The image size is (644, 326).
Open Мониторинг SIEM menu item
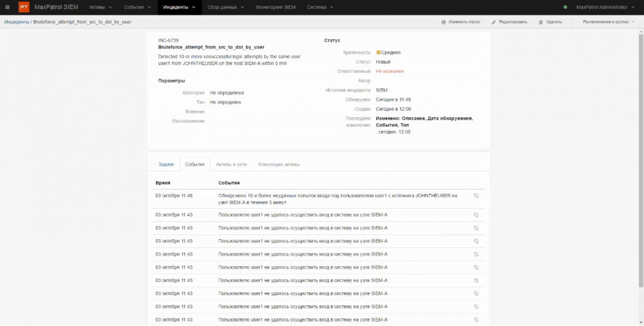click(x=277, y=7)
